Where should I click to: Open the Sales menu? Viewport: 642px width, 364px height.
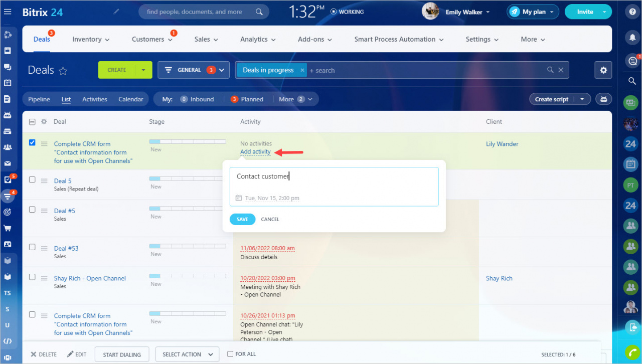206,39
